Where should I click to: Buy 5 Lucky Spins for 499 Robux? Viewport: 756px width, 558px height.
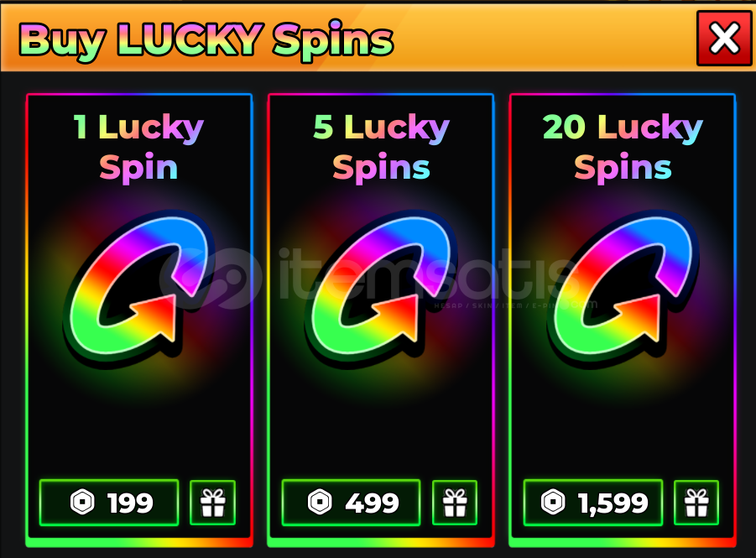[x=351, y=503]
